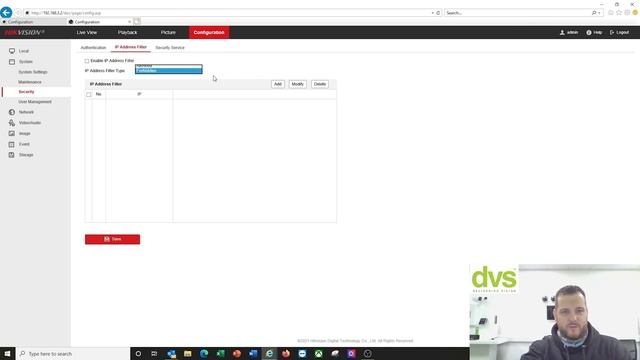Open Video/Audio settings icon
The height and width of the screenshot is (360, 640).
coord(12,122)
